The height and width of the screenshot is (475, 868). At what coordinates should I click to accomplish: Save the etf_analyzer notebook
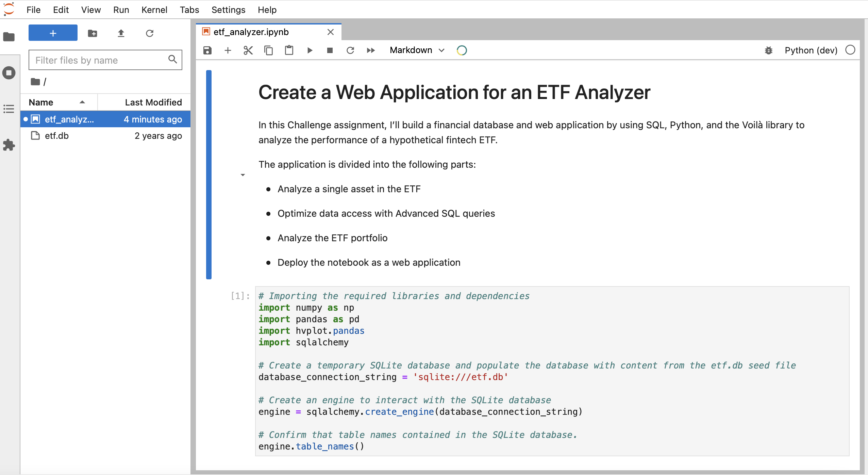[x=207, y=50]
